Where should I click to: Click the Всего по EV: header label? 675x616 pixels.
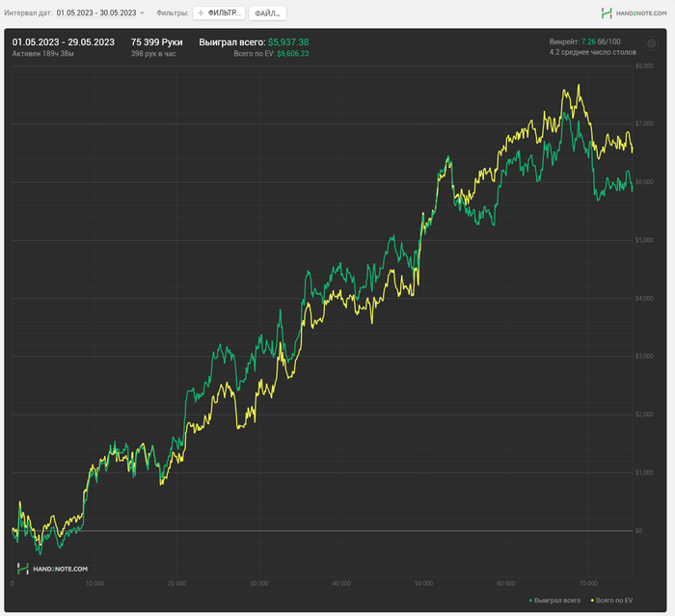tap(255, 54)
